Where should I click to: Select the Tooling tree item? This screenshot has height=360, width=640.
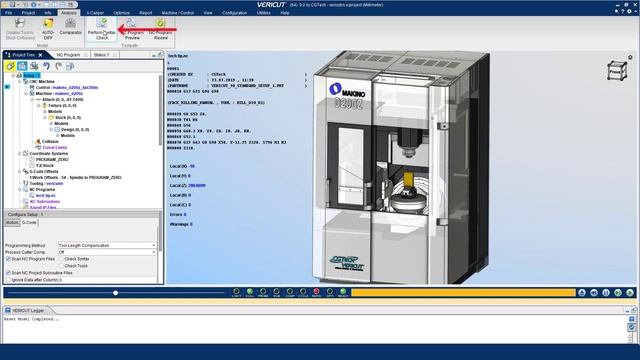(46, 184)
